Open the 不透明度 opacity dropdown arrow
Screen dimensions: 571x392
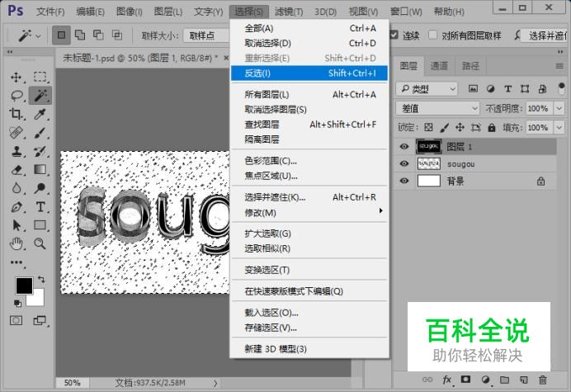pyautogui.click(x=559, y=108)
